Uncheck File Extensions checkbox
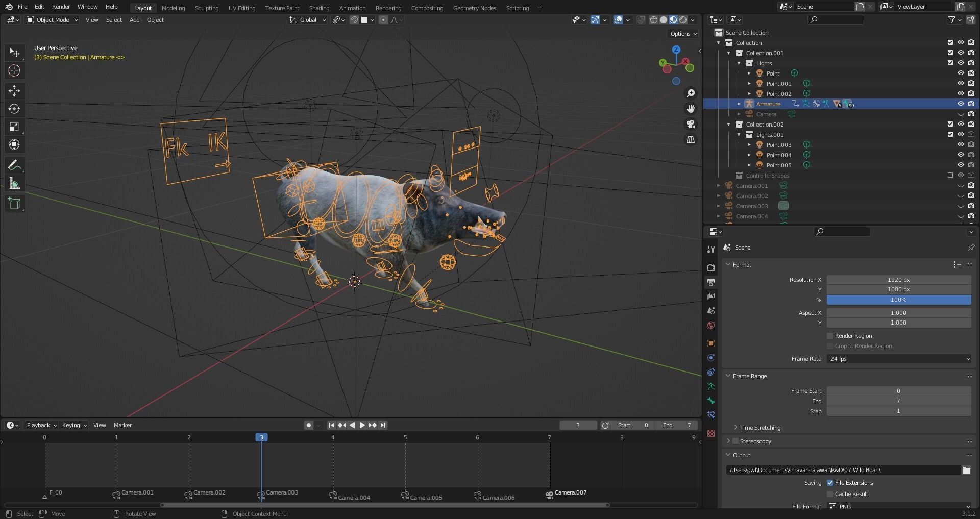 (x=830, y=483)
